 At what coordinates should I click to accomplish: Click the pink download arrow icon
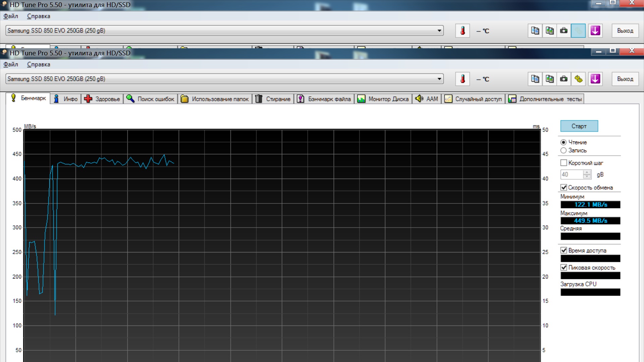tap(595, 79)
